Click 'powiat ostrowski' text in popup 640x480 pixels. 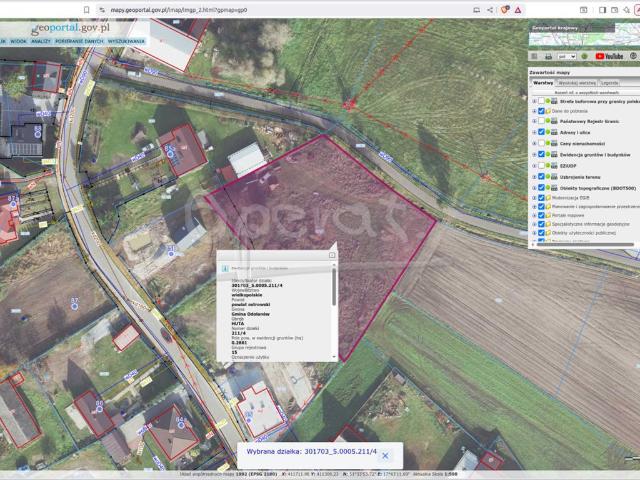[251, 304]
